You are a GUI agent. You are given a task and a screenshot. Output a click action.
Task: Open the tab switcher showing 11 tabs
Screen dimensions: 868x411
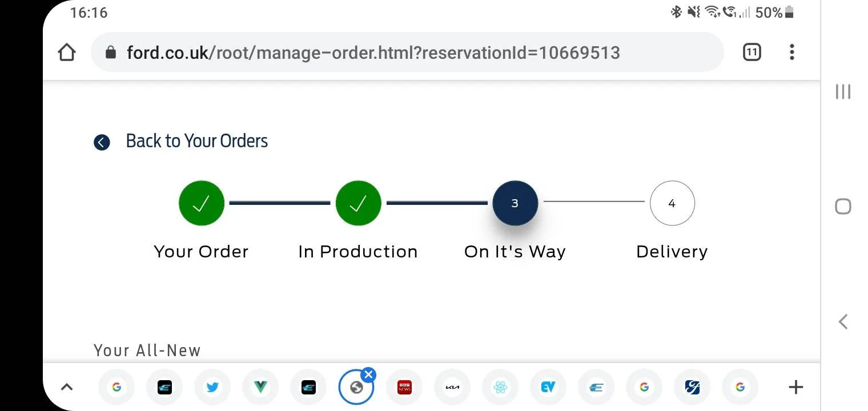752,53
